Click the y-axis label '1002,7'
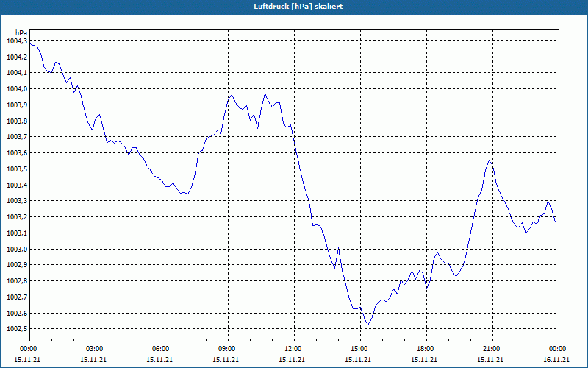Image resolution: width=588 pixels, height=368 pixels. 17,297
